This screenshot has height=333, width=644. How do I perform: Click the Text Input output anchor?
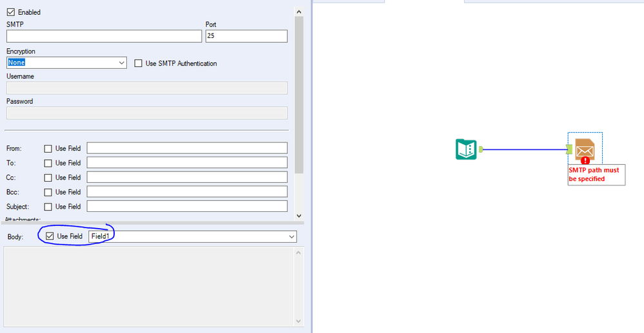point(480,149)
